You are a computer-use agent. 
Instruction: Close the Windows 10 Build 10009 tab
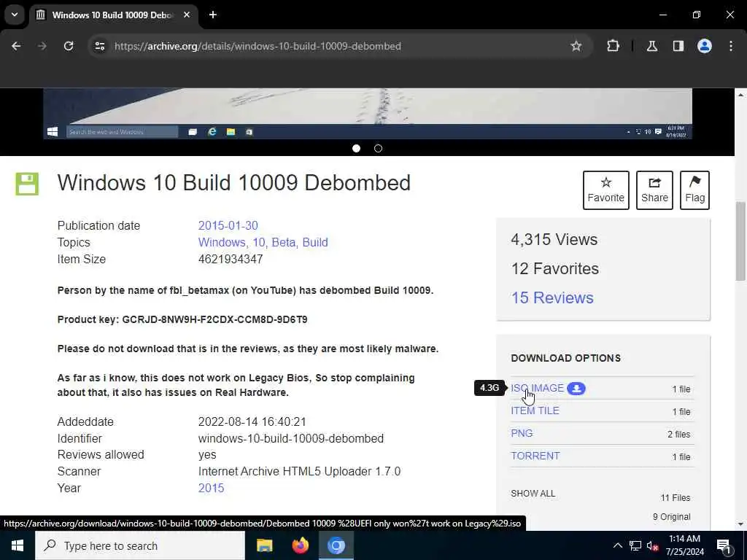[x=187, y=15]
